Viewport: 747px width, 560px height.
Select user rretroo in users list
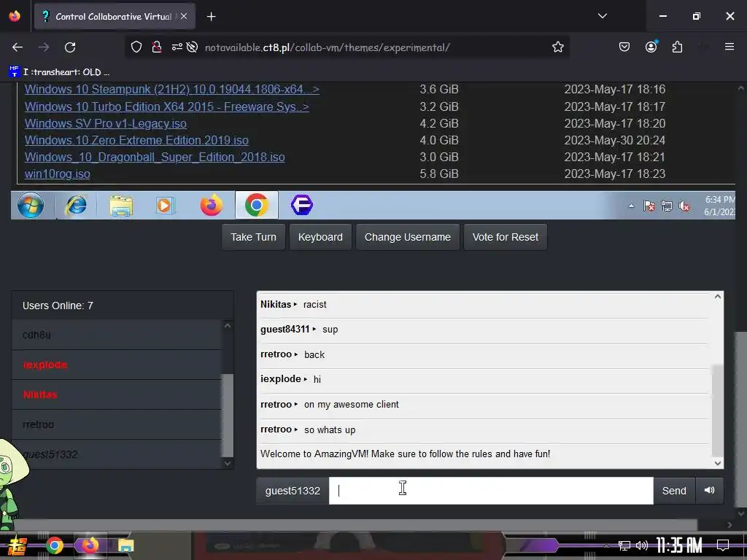click(x=117, y=424)
